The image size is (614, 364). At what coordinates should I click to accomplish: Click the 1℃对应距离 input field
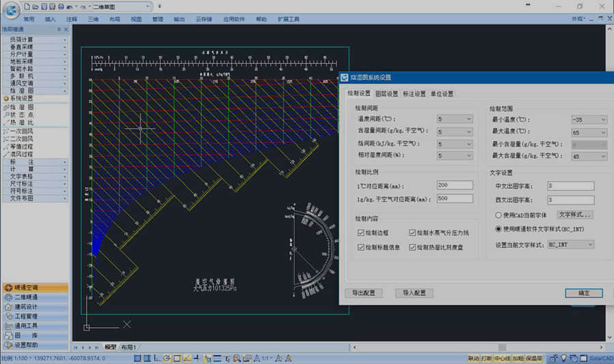(455, 185)
